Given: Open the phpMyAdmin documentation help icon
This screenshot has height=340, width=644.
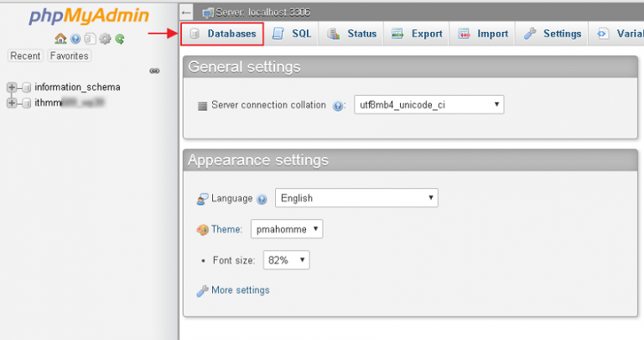Looking at the screenshot, I should 75,39.
